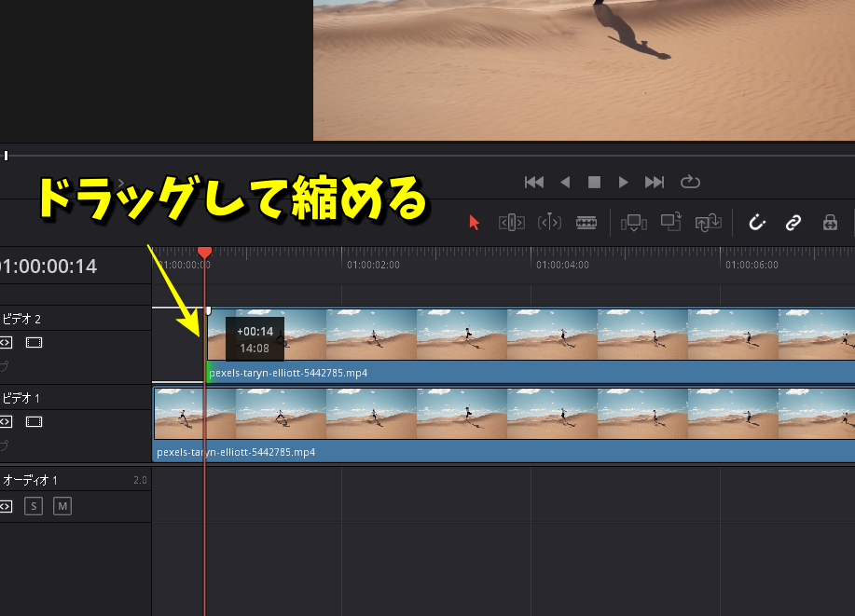Screen dimensions: 855x616
Task: Activate the Blade Edit Mode razor tool
Action: click(586, 223)
